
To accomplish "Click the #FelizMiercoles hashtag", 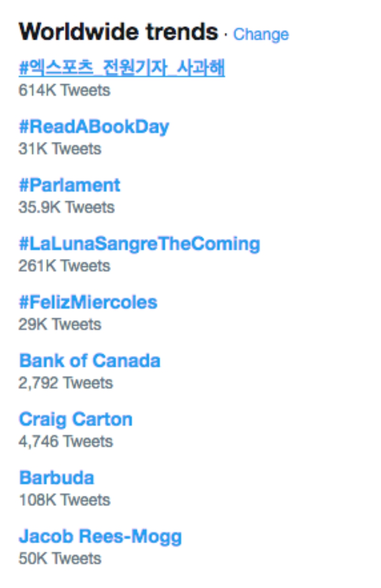I will (88, 302).
